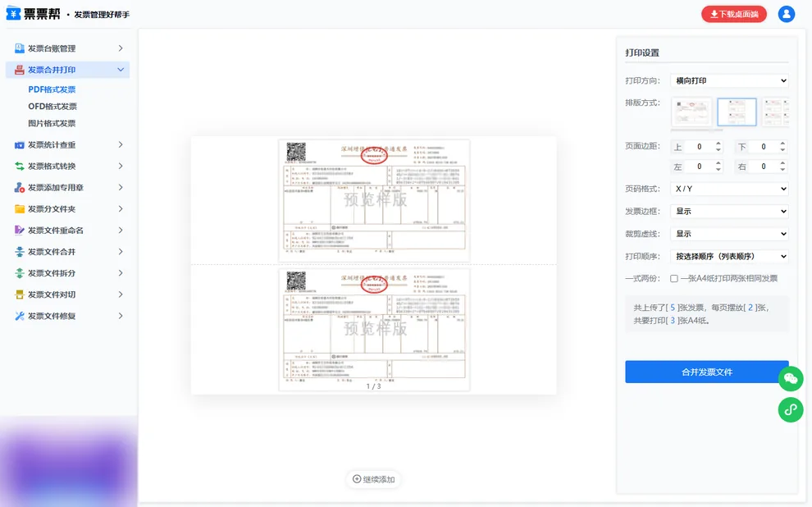
Task: Click the 发票合并打印 printer icon
Action: [20, 70]
